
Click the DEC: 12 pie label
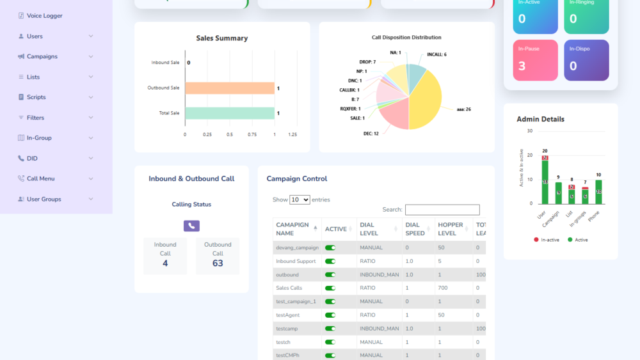click(x=371, y=133)
